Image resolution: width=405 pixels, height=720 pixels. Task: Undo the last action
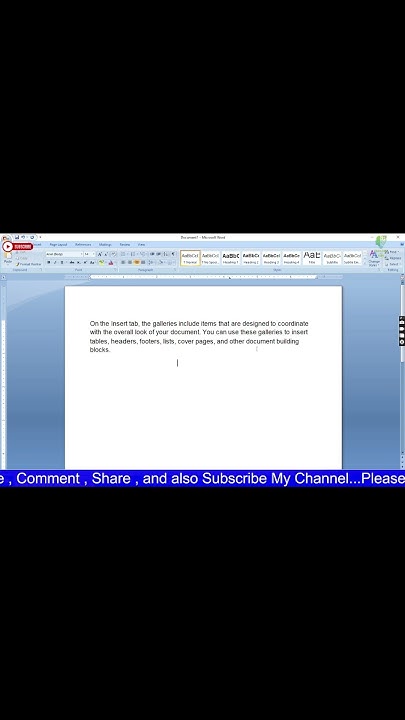[x=23, y=237]
